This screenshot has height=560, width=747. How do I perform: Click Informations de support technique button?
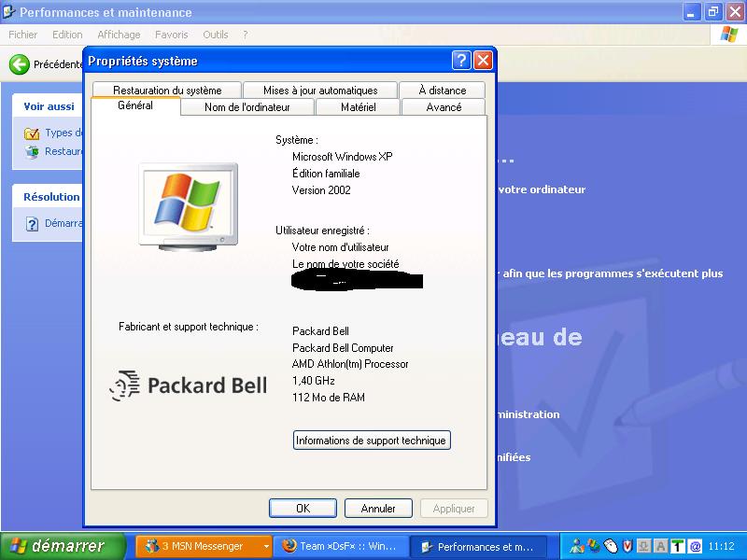372,441
